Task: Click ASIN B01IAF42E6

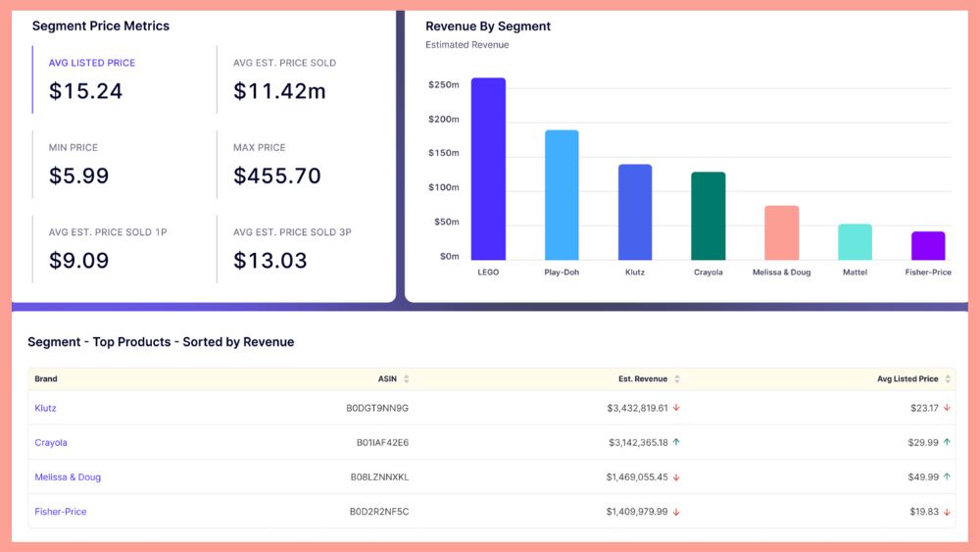Action: tap(382, 442)
